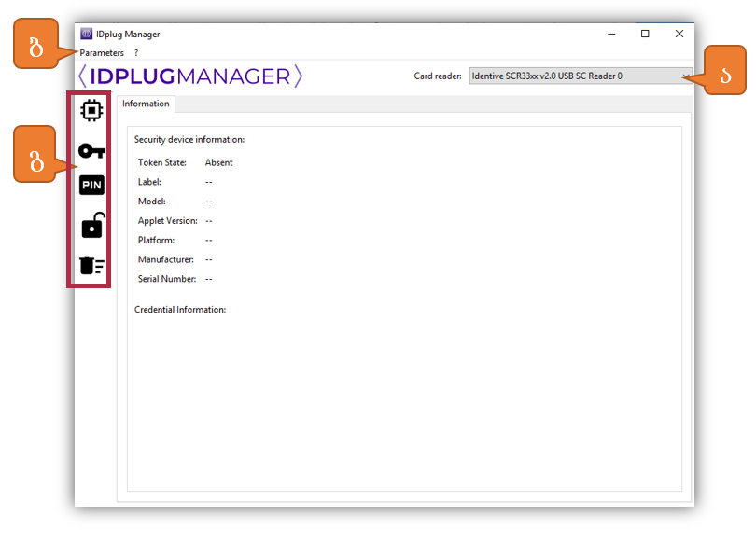Click the Credential Information heading
Viewport: 756px width, 542px height.
point(180,309)
